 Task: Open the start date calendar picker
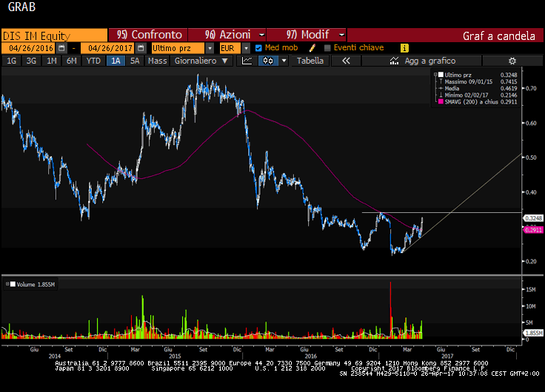(61, 47)
